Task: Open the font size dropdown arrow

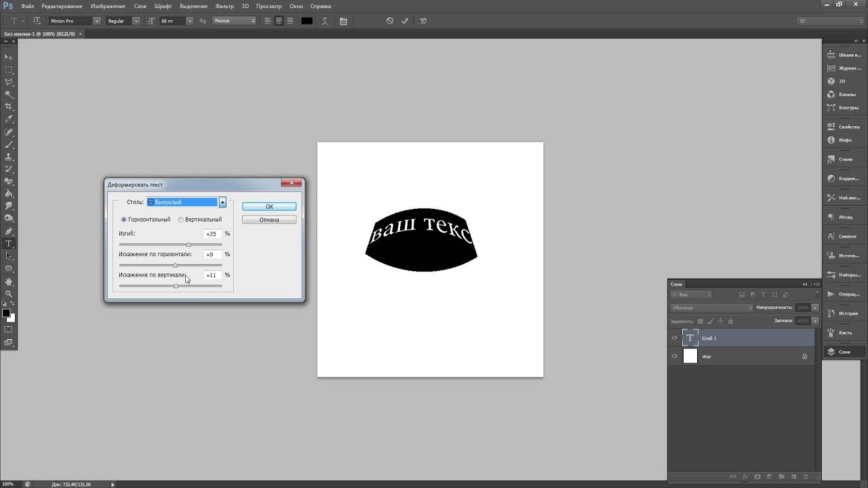Action: 190,21
